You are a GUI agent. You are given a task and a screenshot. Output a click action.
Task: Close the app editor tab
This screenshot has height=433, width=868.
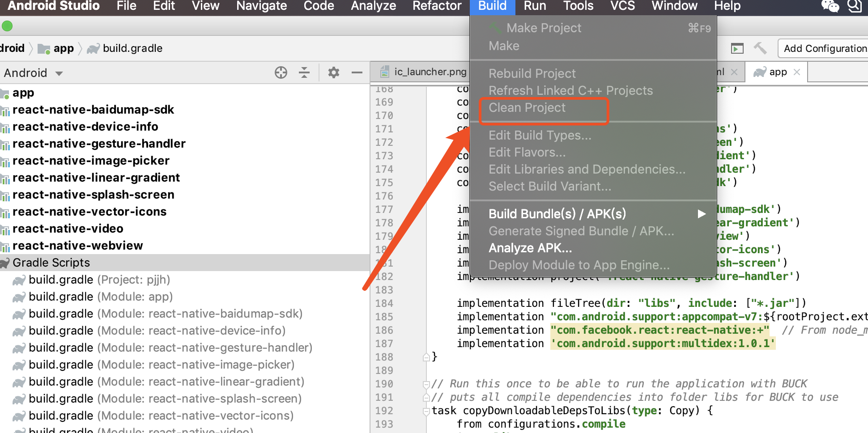click(796, 72)
